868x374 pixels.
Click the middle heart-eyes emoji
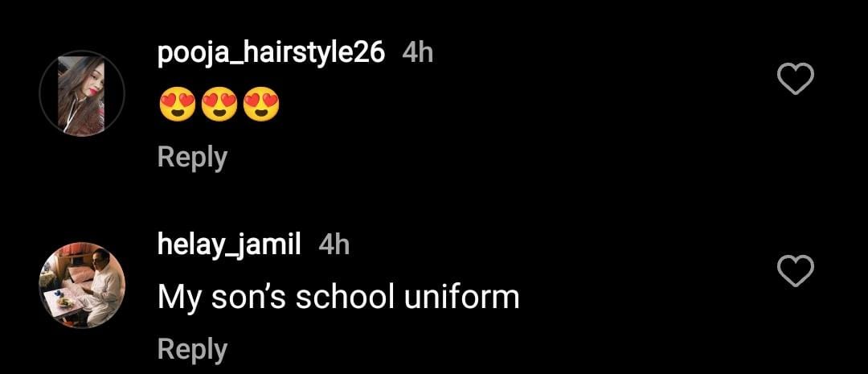pos(219,106)
